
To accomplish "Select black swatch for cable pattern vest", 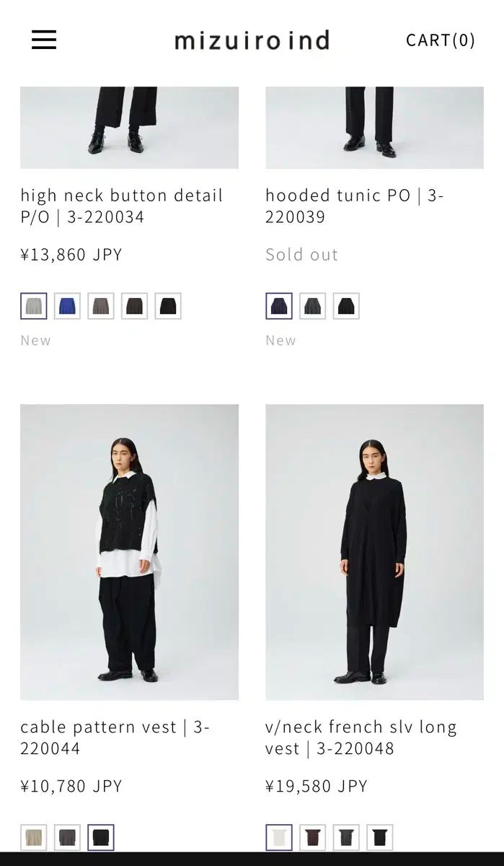I will click(x=101, y=838).
